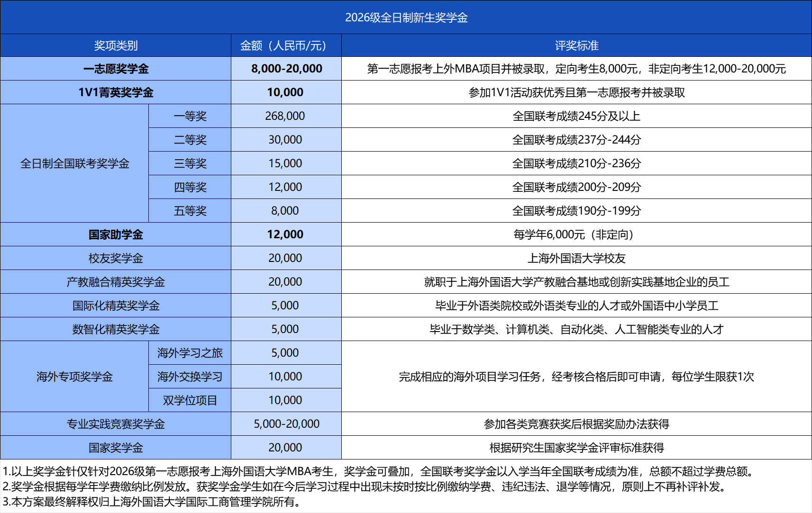This screenshot has width=812, height=513.
Task: Click the '二等奖' cell
Action: 190,140
